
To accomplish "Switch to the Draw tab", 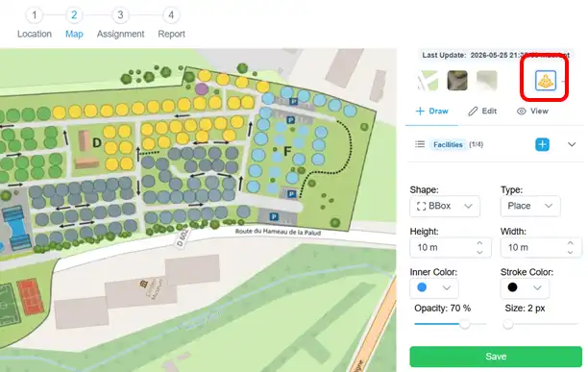I will [432, 111].
